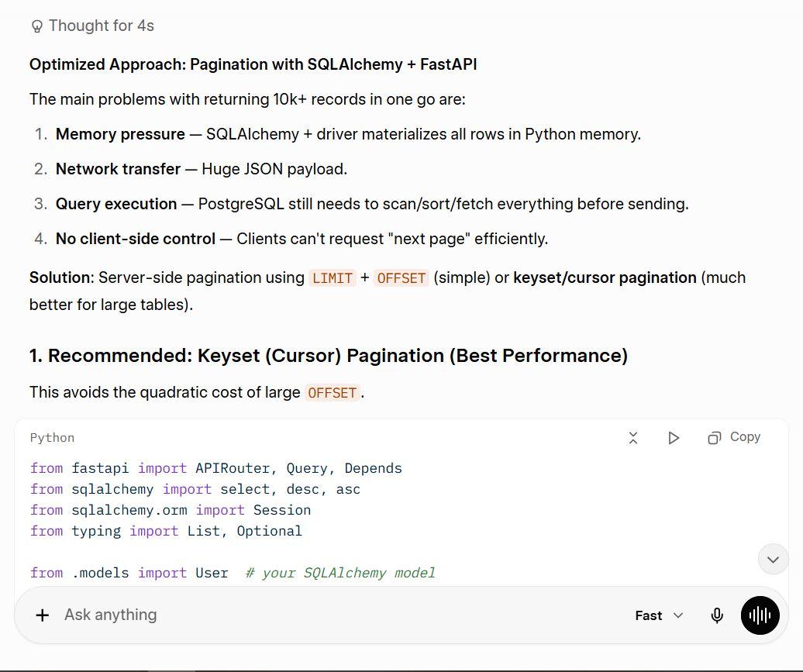Screen dimensions: 803x672
Task: Jump to bottom with down-arrow button
Action: 773,560
